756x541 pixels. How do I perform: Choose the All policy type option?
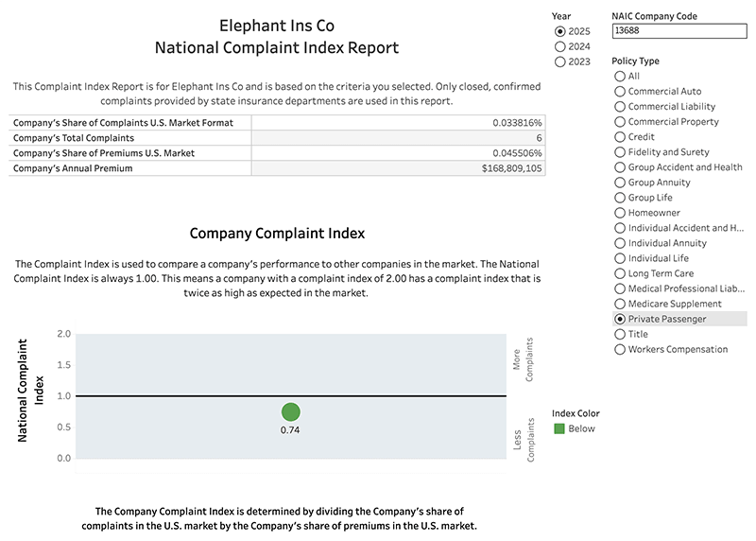click(620, 77)
